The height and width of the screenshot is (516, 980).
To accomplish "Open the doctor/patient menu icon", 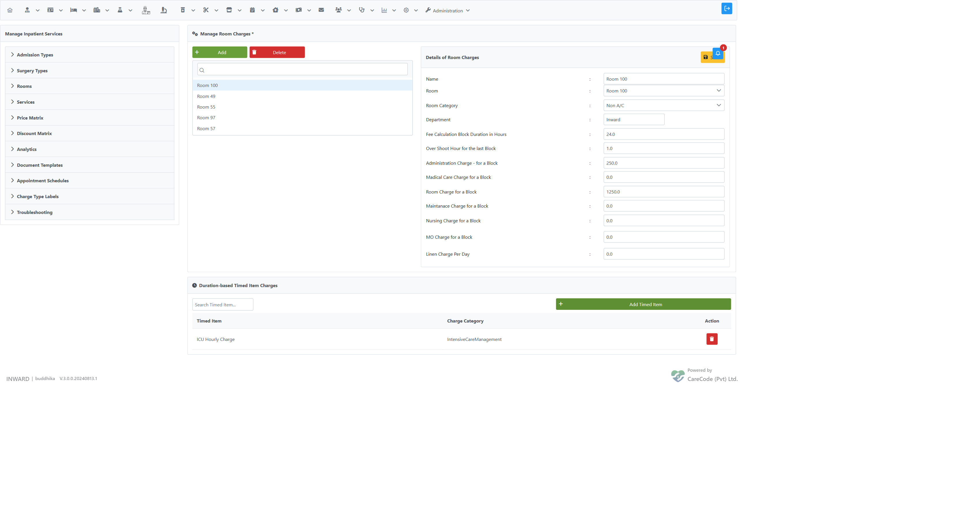I will click(27, 10).
